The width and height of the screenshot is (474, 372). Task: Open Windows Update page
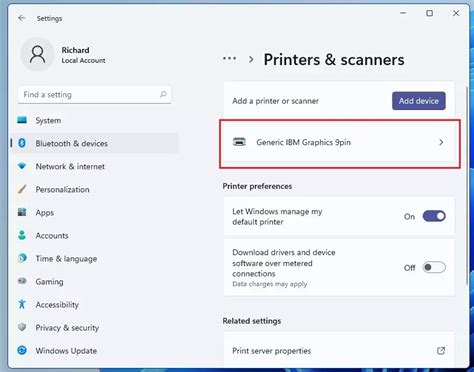tap(95, 350)
